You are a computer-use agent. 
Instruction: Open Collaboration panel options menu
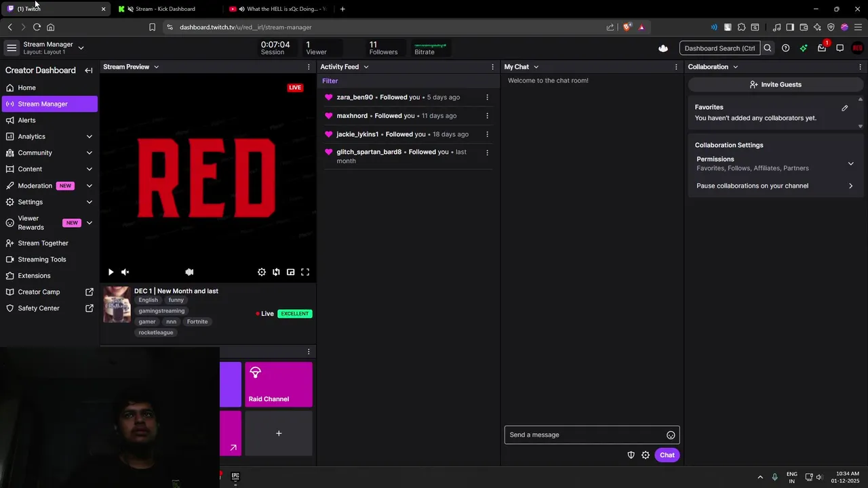tap(860, 67)
